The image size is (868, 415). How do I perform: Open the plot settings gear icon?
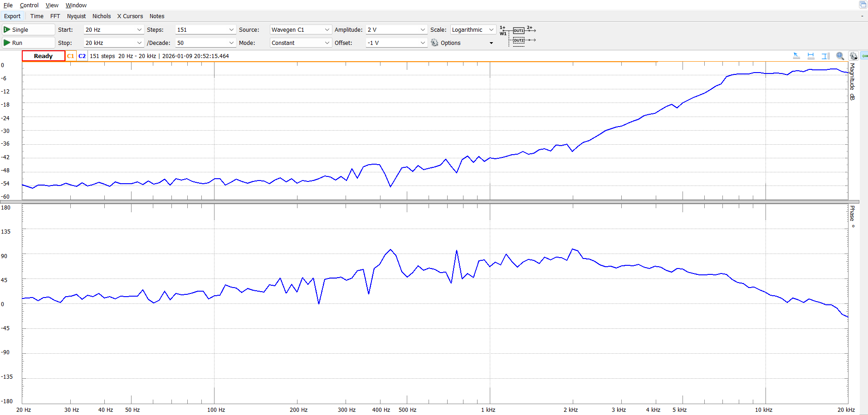[x=853, y=56]
